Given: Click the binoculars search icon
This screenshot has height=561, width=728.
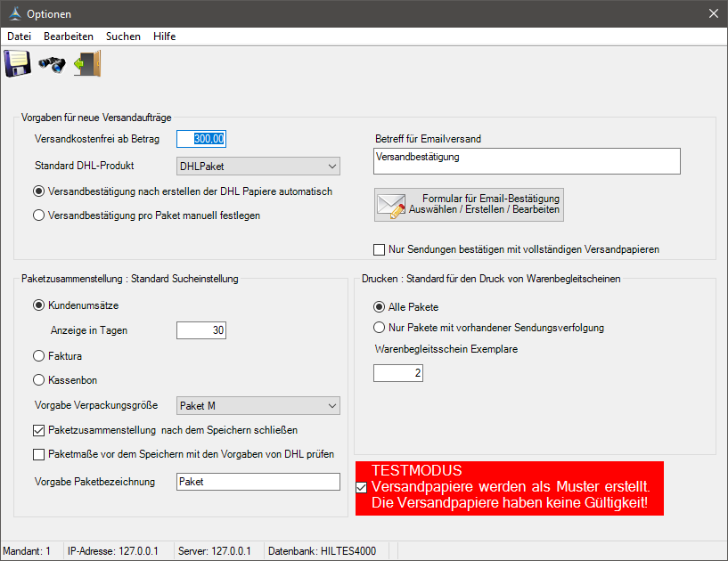Looking at the screenshot, I should point(52,64).
